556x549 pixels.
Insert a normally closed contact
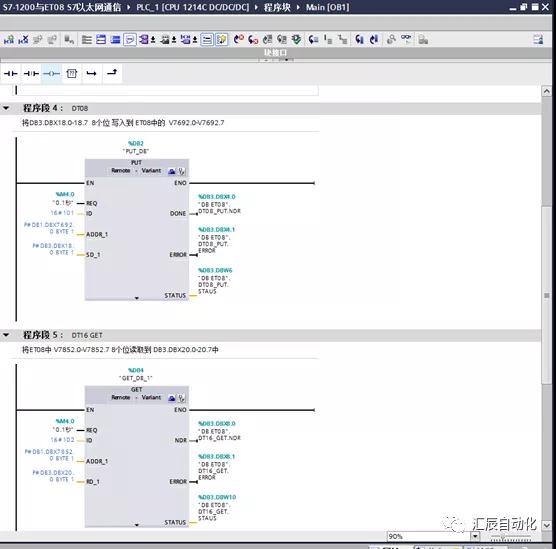[x=31, y=73]
